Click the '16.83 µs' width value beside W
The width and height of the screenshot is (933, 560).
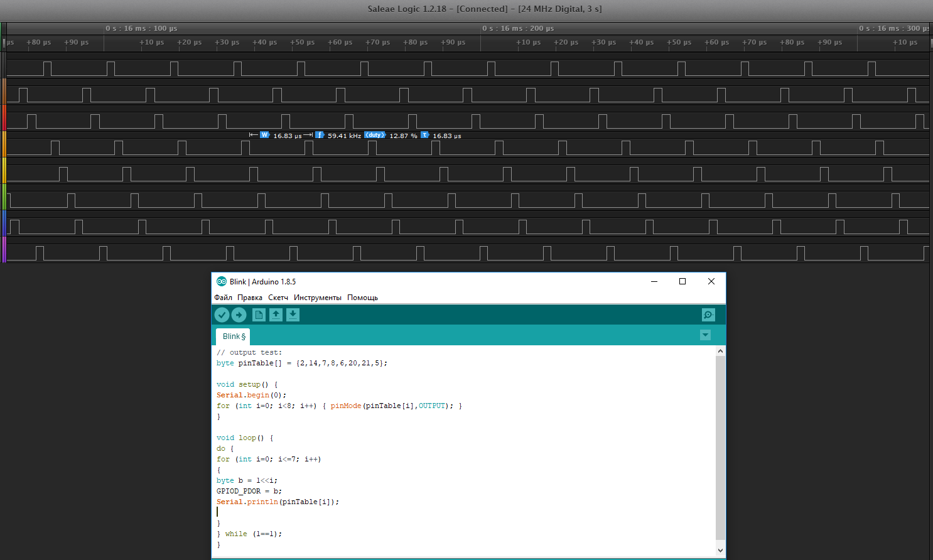[288, 136]
